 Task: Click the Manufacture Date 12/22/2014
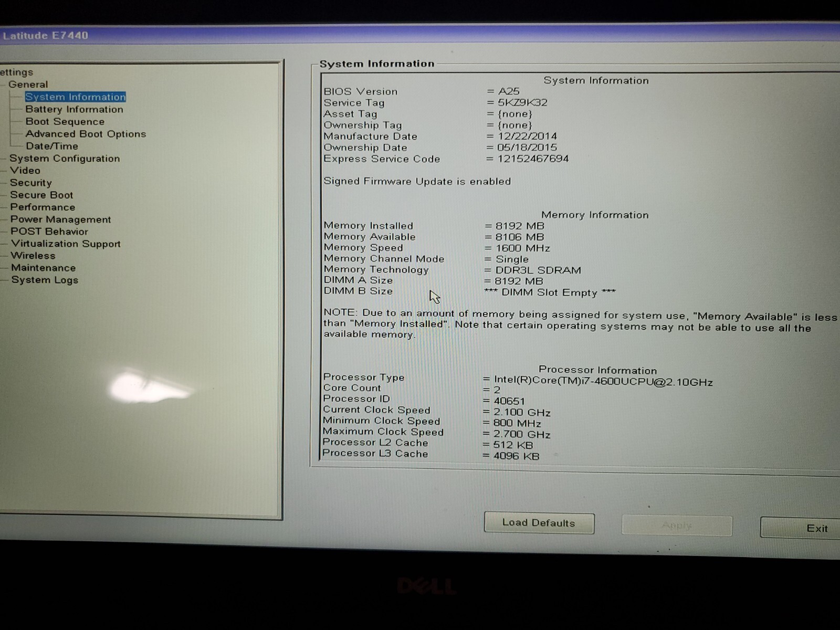[x=527, y=136]
